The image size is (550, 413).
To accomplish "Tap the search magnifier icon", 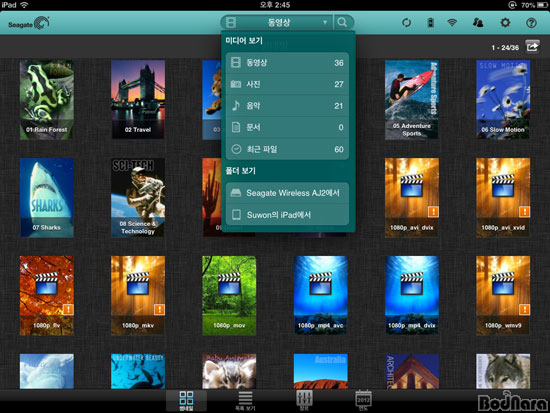I will [x=343, y=23].
